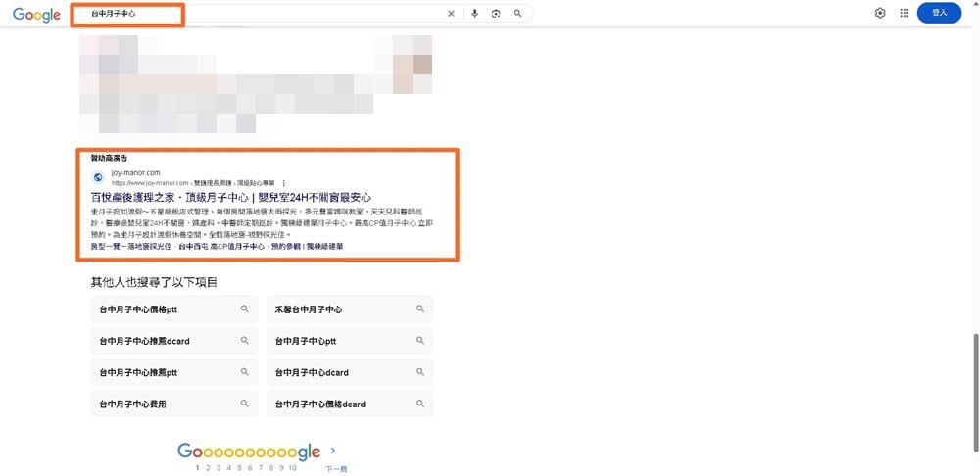Click the vertical page scrollbar thumb
The width and height of the screenshot is (980, 476).
[976, 393]
